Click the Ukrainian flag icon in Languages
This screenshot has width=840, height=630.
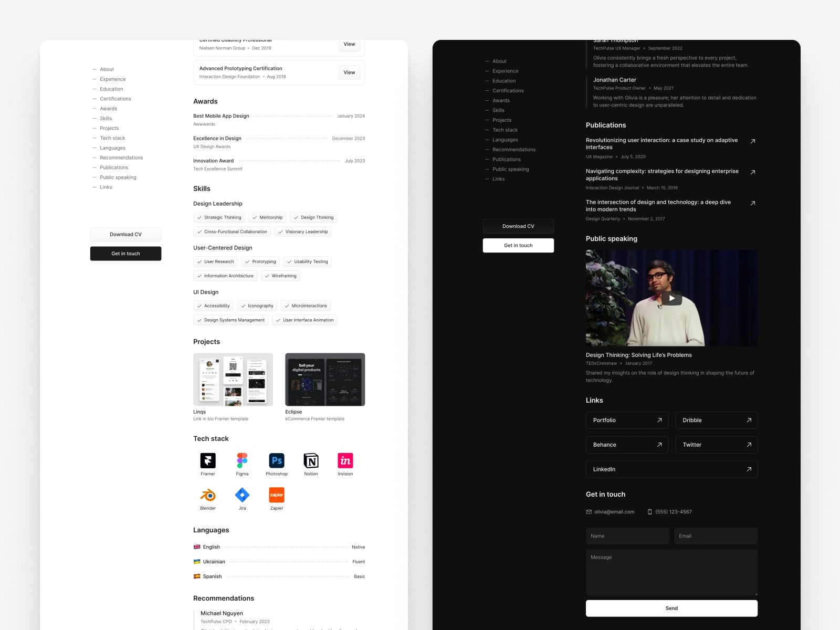coord(197,562)
